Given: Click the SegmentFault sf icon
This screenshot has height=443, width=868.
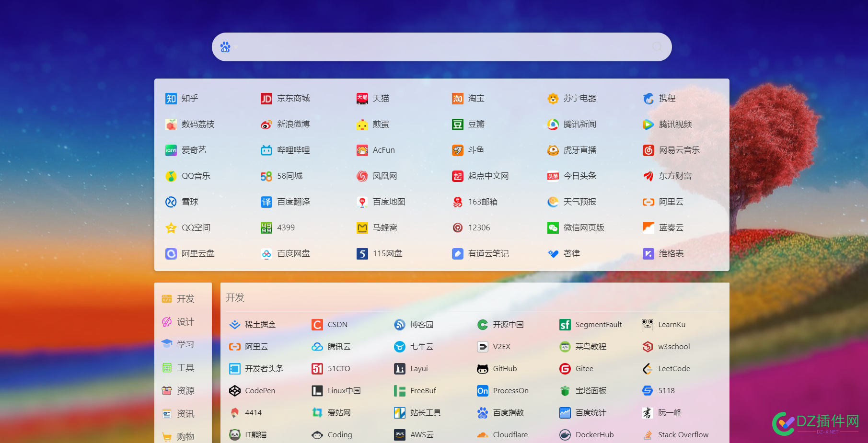Looking at the screenshot, I should tap(565, 325).
